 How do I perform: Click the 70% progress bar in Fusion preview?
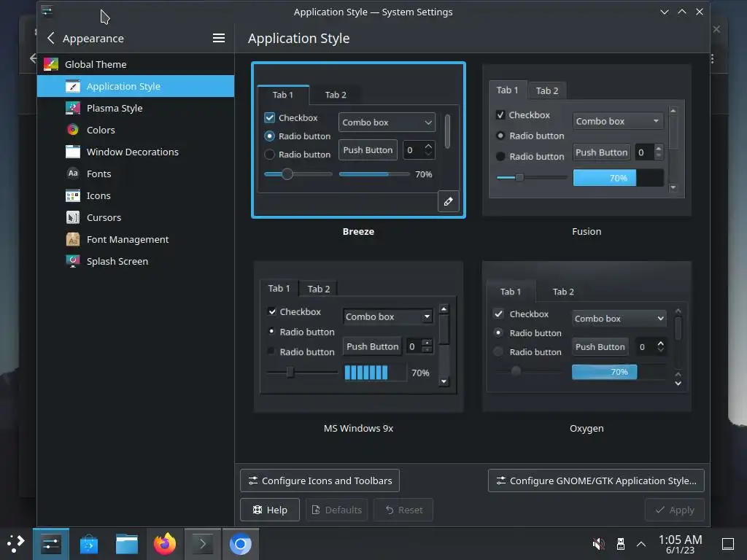coord(619,178)
